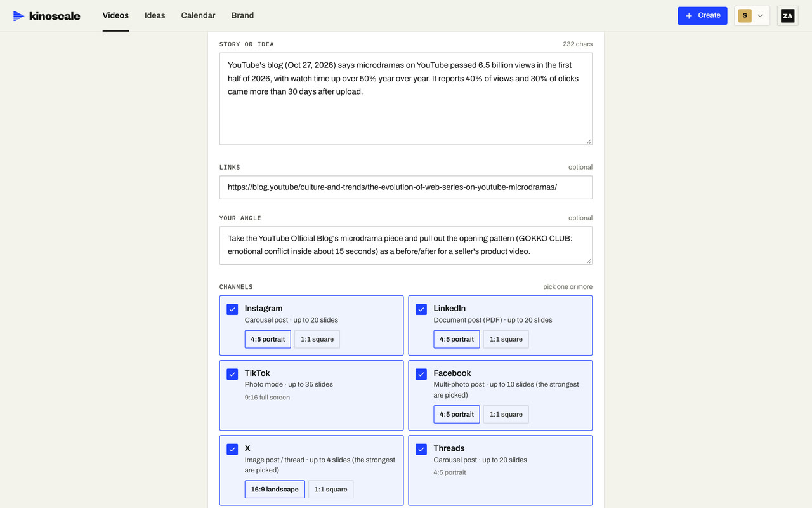812x508 pixels.
Task: Click the "9:16 full screen" TikTok label
Action: click(x=267, y=398)
